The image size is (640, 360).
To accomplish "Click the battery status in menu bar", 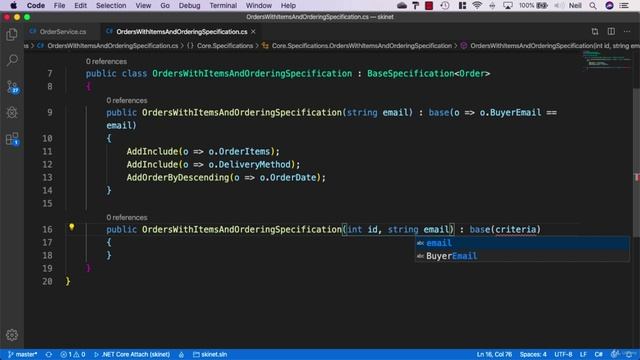I will coord(533,5).
